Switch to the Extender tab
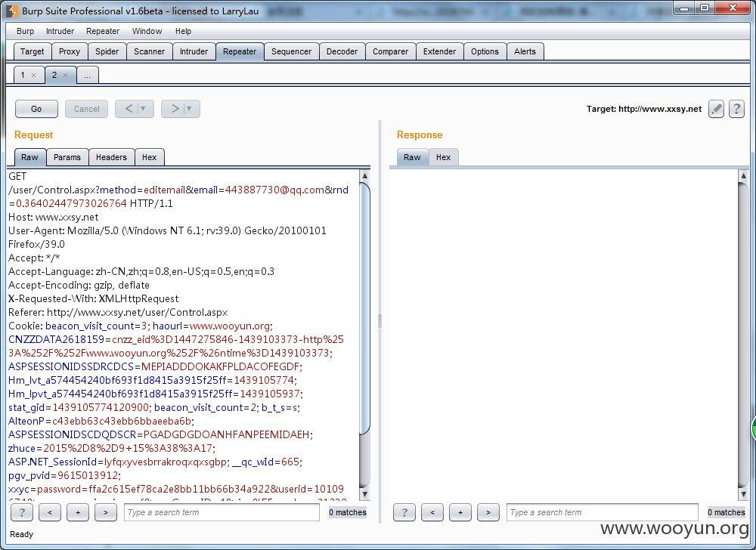 click(439, 51)
